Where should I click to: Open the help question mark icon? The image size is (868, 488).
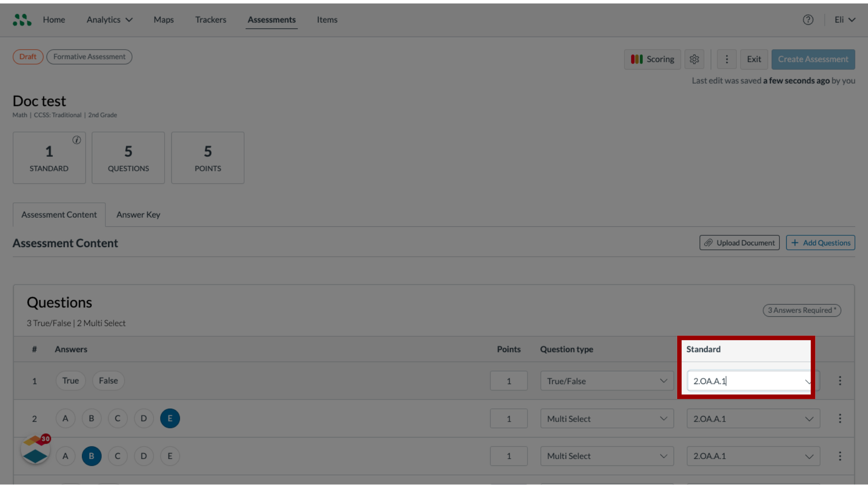pyautogui.click(x=808, y=20)
